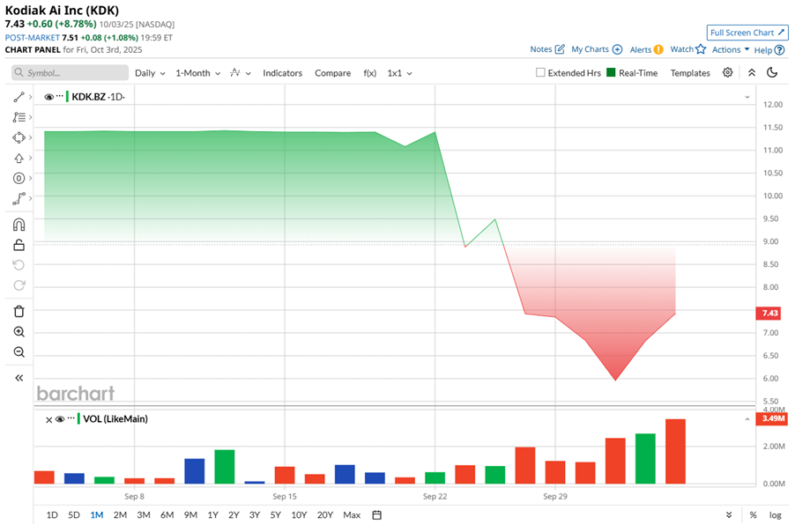Zoom in with the magnifier plus icon
Image resolution: width=795 pixels, height=532 pixels.
coord(19,332)
